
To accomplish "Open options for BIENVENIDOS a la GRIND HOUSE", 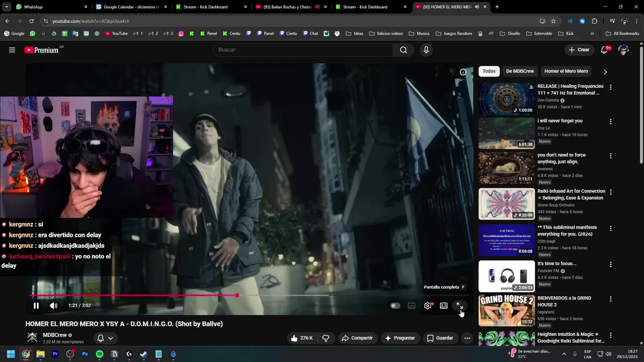I will 611,299.
